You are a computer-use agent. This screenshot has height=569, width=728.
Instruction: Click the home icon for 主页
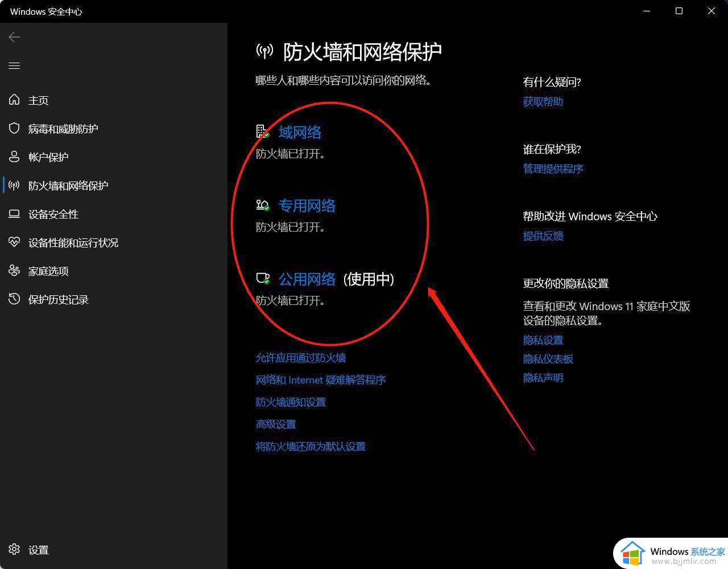pyautogui.click(x=14, y=100)
